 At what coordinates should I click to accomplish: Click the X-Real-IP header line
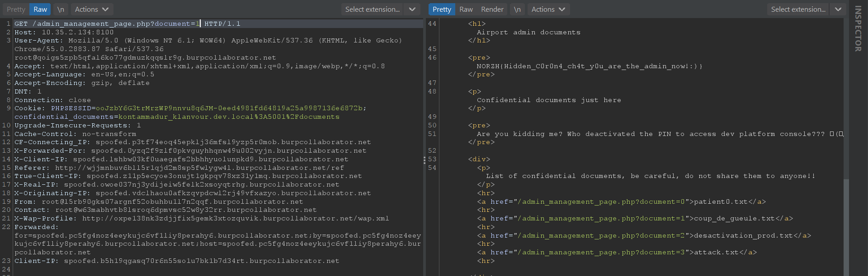pyautogui.click(x=177, y=185)
